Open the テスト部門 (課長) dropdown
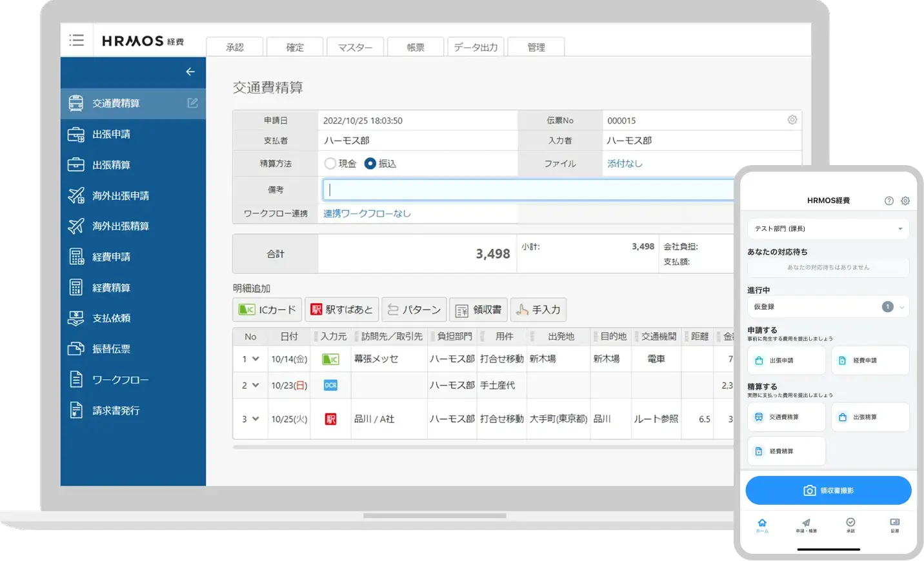The height and width of the screenshot is (561, 924). 828,229
